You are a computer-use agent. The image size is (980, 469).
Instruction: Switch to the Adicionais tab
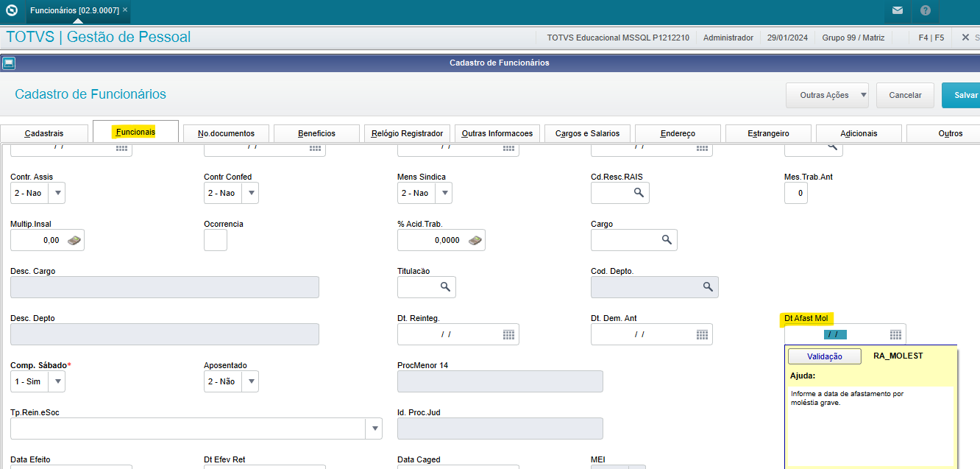(859, 133)
